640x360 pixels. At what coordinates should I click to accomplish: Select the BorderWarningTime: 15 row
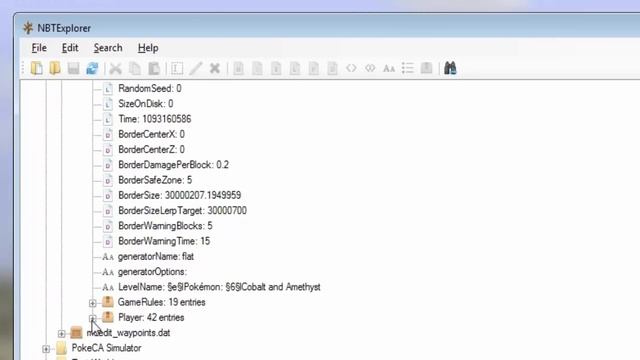[x=164, y=241]
